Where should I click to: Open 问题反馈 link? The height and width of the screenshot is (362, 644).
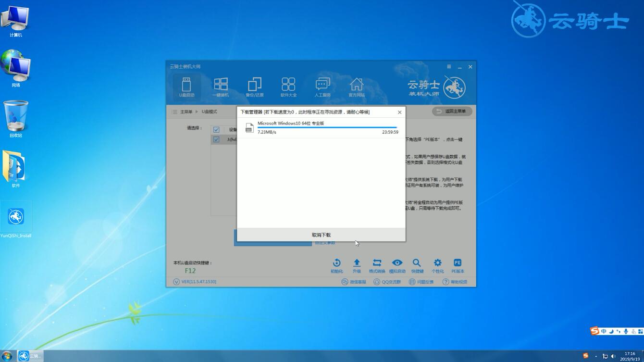421,282
